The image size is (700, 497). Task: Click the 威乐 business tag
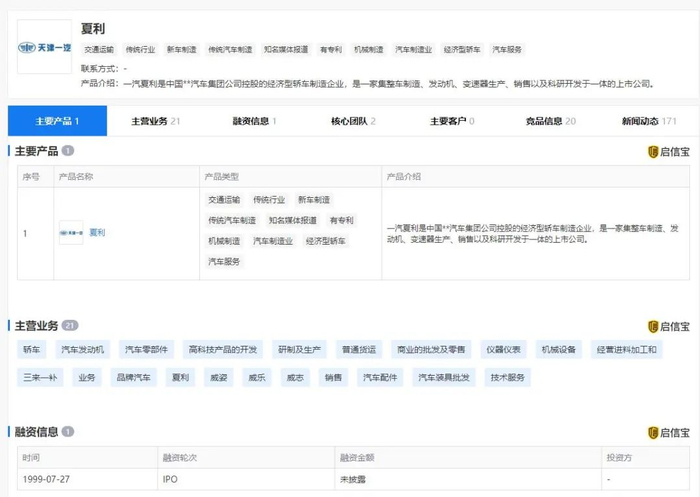pos(257,377)
